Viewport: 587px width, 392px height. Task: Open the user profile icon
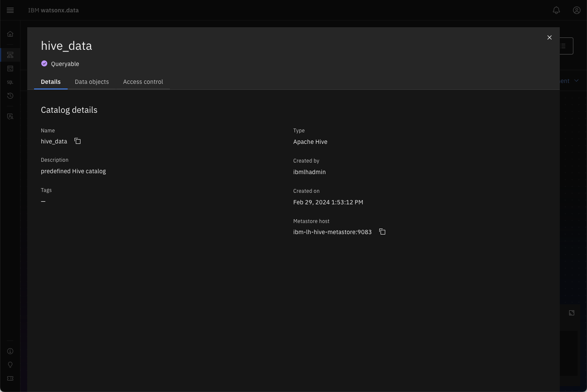coord(577,10)
